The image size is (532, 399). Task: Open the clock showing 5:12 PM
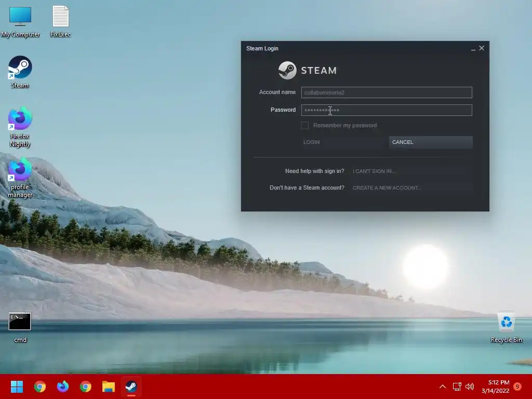click(x=495, y=387)
